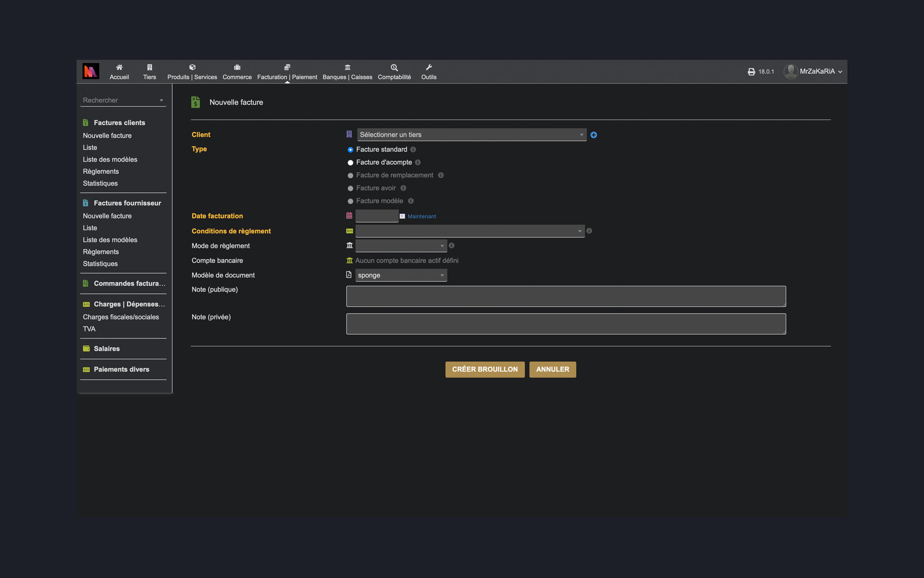This screenshot has width=924, height=578.
Task: Select the Facture d'acompte radio button
Action: point(350,162)
